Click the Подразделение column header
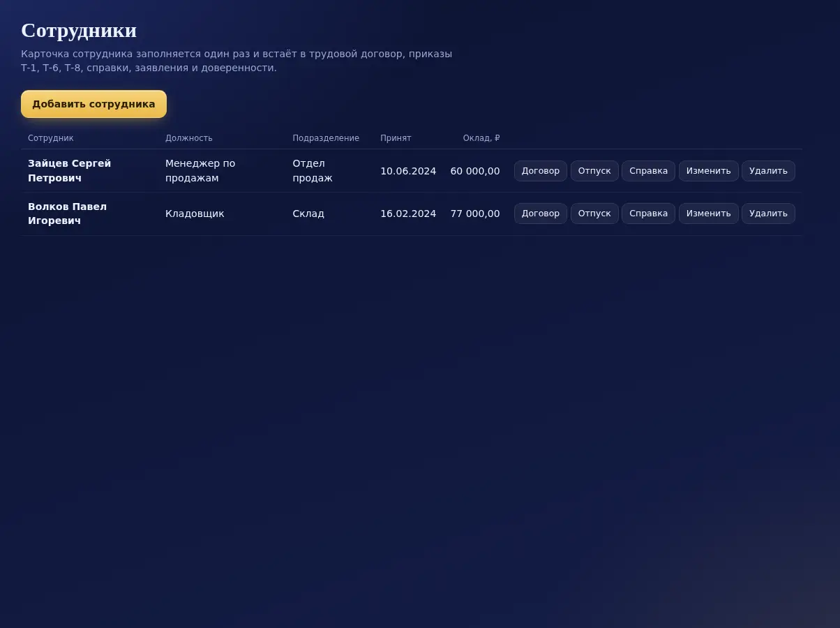The width and height of the screenshot is (840, 628). pyautogui.click(x=326, y=138)
